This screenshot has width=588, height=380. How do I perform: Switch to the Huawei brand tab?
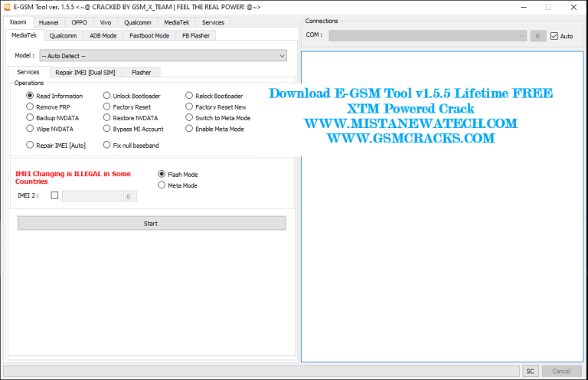49,23
